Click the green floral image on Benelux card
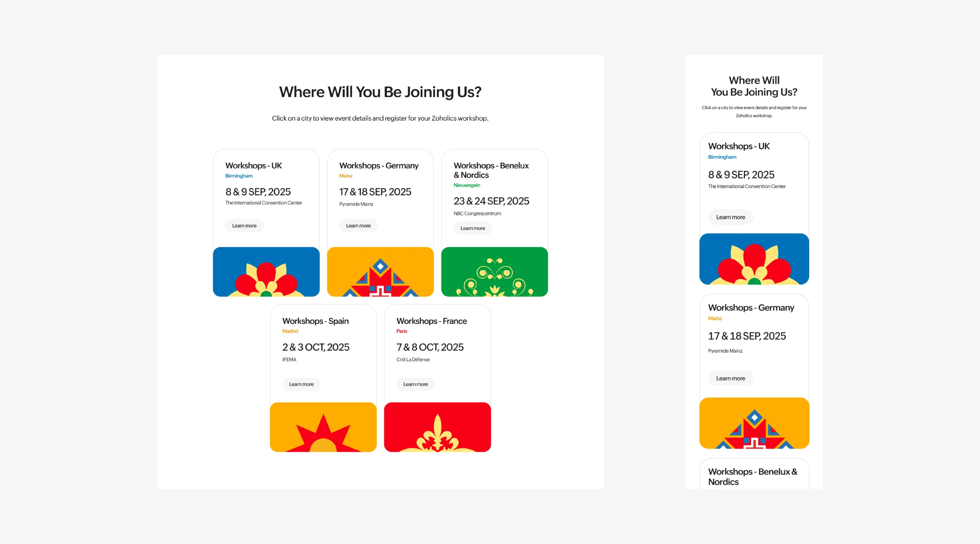The width and height of the screenshot is (980, 544). (494, 272)
